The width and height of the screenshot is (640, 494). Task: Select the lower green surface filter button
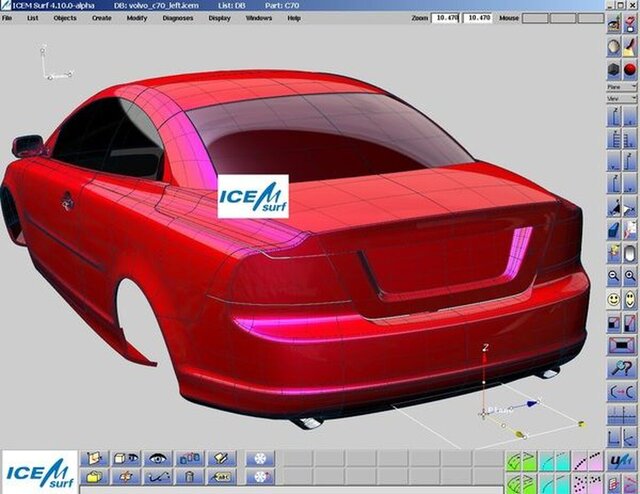(521, 483)
